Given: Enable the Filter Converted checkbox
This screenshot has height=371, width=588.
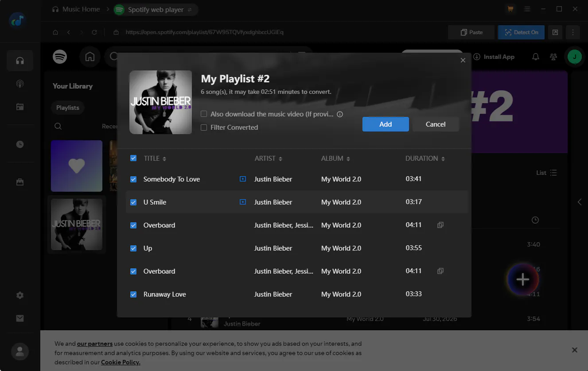Looking at the screenshot, I should click(204, 128).
